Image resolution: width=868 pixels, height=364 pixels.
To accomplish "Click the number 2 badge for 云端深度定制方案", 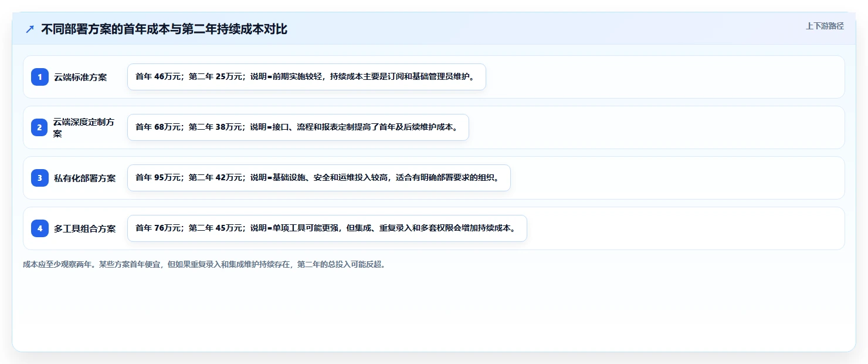I will pos(40,127).
